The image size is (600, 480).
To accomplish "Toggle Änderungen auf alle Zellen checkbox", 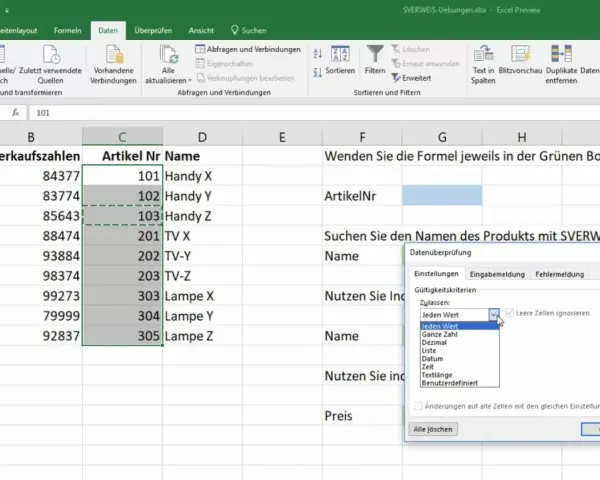I will [418, 406].
